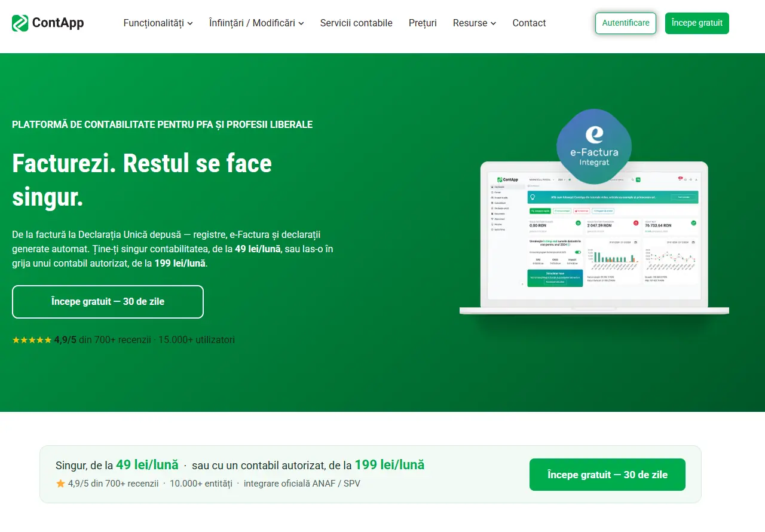Click the e-Factura Integrat badge
The height and width of the screenshot is (532, 765).
(x=594, y=146)
